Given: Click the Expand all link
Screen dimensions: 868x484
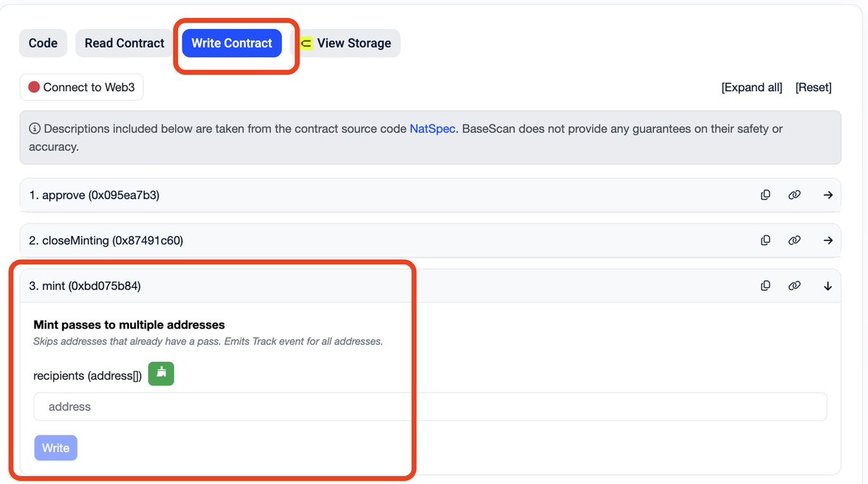Looking at the screenshot, I should point(752,88).
